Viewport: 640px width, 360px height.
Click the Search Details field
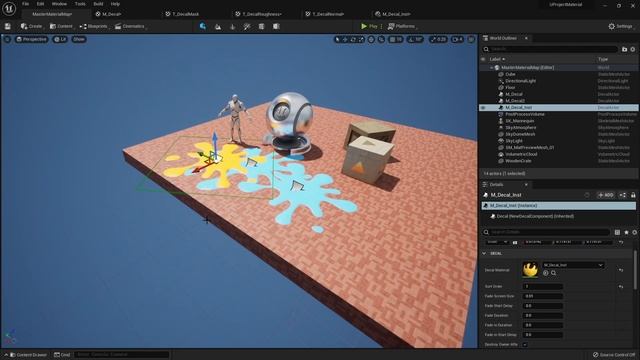547,232
